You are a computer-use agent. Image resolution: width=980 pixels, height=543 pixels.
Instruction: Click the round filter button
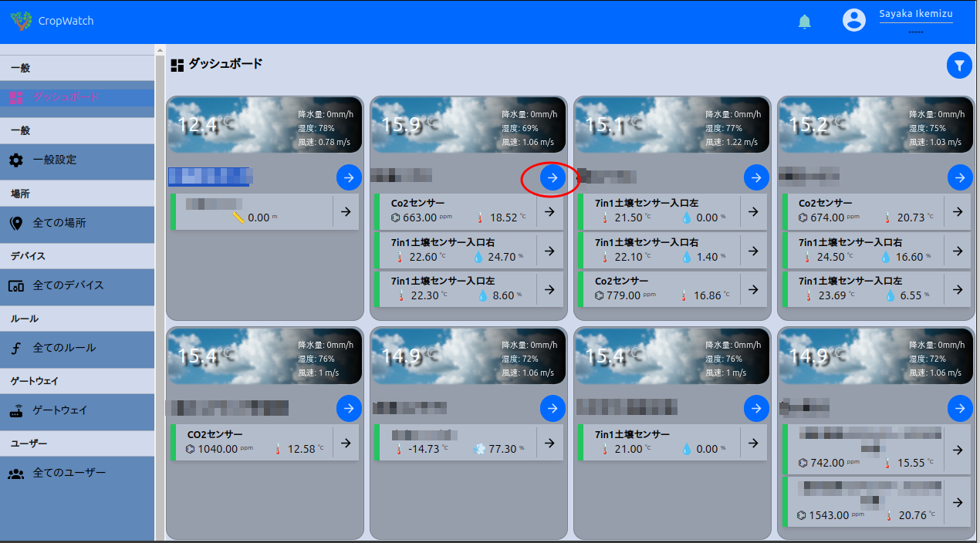[x=958, y=66]
